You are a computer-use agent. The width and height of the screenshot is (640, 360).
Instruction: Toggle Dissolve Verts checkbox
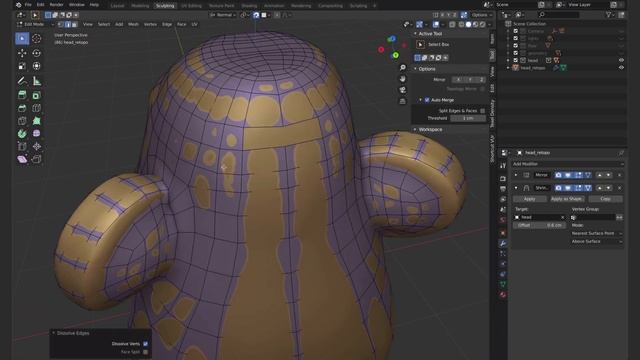(x=145, y=344)
